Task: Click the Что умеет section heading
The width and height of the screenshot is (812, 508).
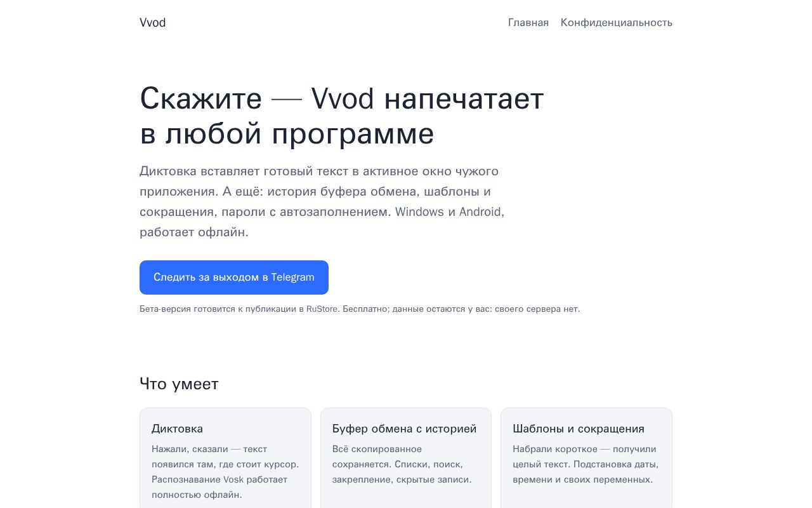Action: click(179, 384)
